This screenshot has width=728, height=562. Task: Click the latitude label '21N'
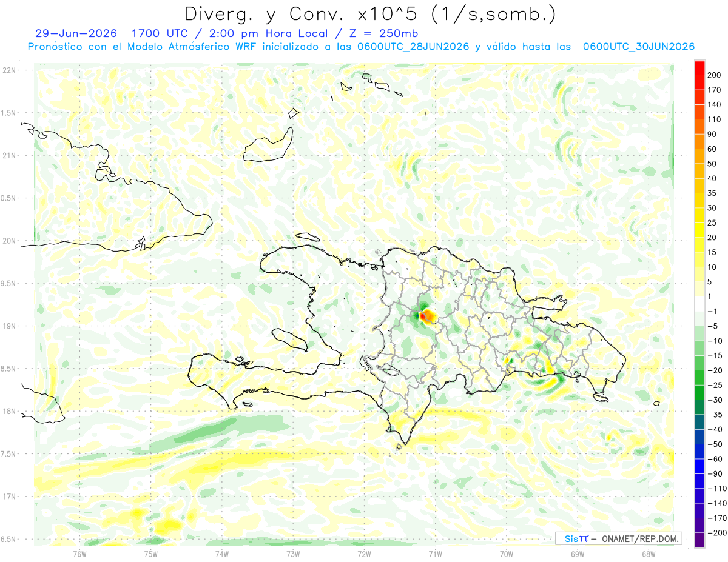point(8,155)
